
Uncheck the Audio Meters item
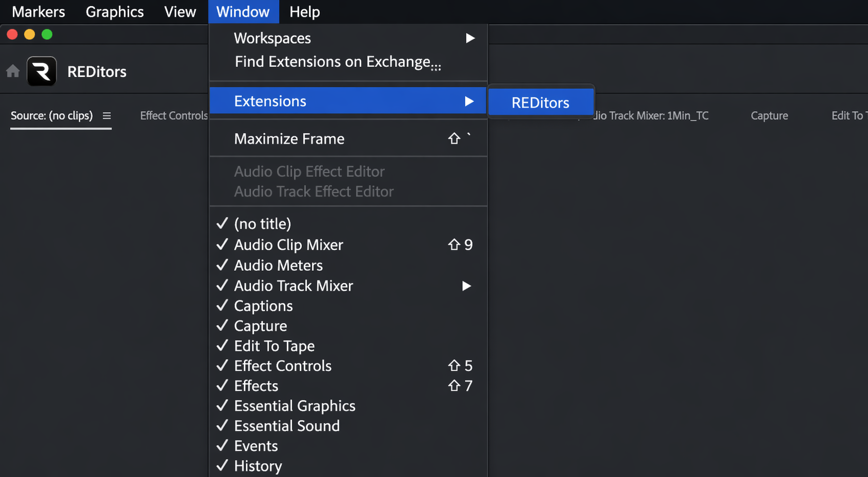click(278, 265)
